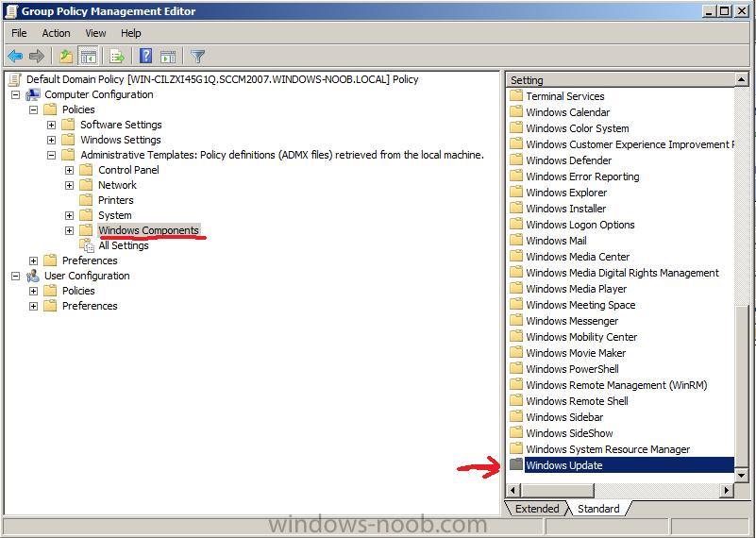
Task: Collapse the Policies node under Computer Configuration
Action: (x=33, y=109)
